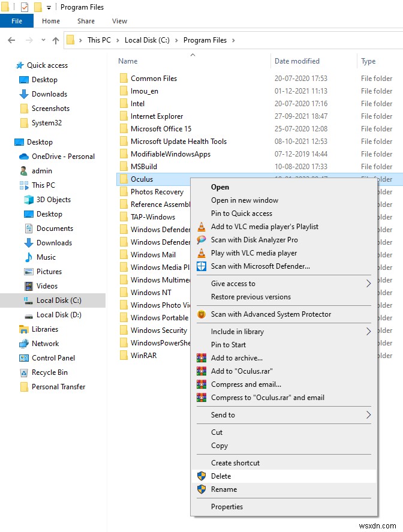Click the WinRAR icon beside Add to archive
This screenshot has height=532, width=403.
click(201, 357)
